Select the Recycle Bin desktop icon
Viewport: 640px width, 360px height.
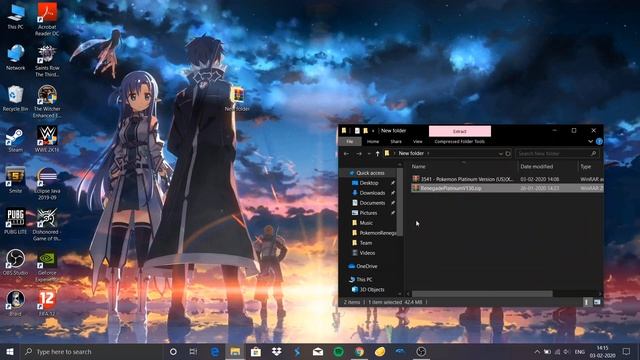point(16,98)
